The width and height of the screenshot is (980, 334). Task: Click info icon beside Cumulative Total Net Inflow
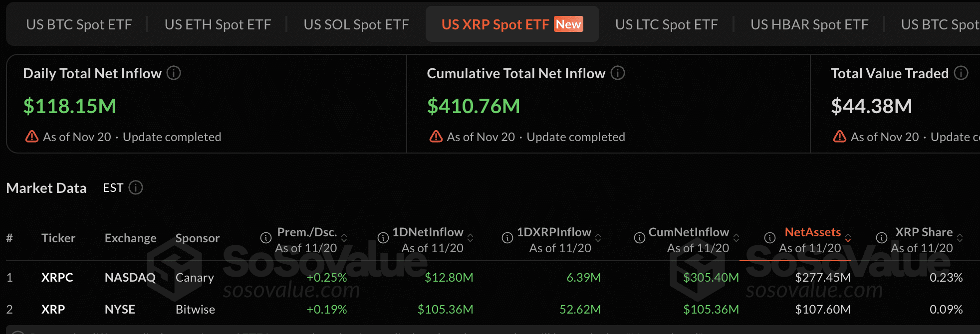[x=618, y=73]
